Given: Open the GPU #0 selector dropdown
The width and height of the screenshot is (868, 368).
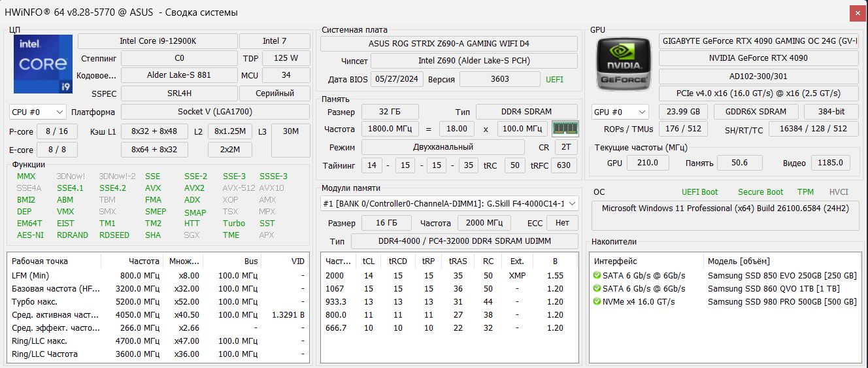Looking at the screenshot, I should pyautogui.click(x=620, y=112).
